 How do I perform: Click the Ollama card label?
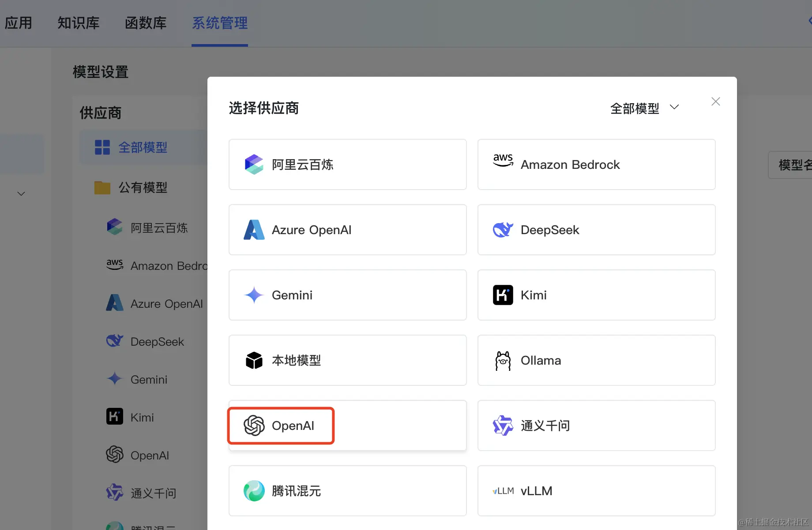pos(541,360)
